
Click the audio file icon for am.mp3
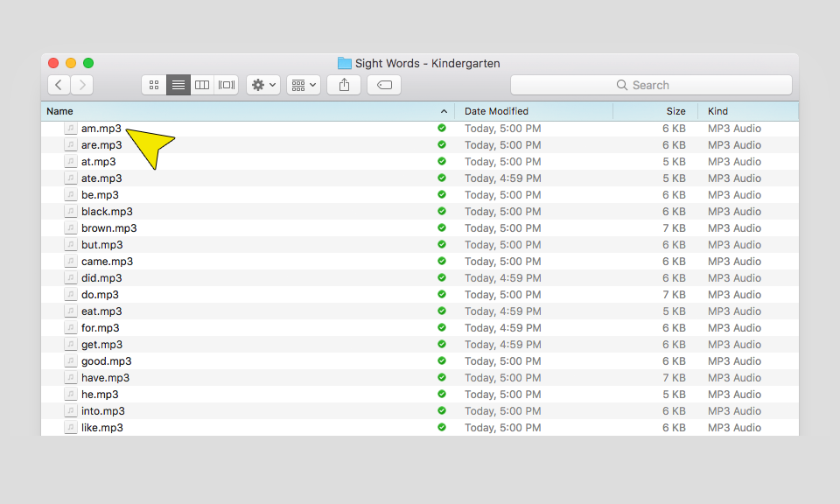click(70, 128)
